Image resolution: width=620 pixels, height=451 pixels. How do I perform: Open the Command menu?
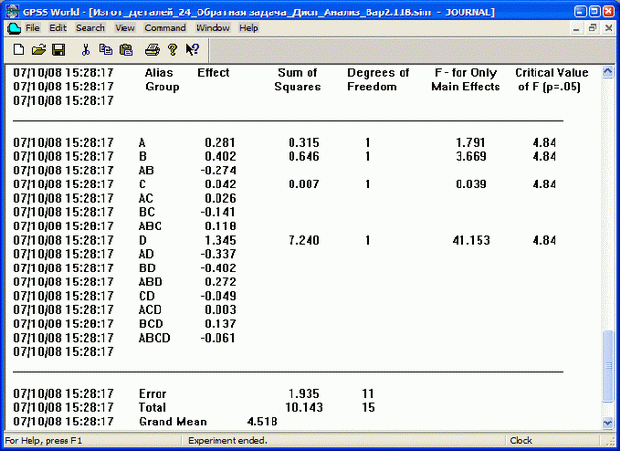[x=165, y=28]
